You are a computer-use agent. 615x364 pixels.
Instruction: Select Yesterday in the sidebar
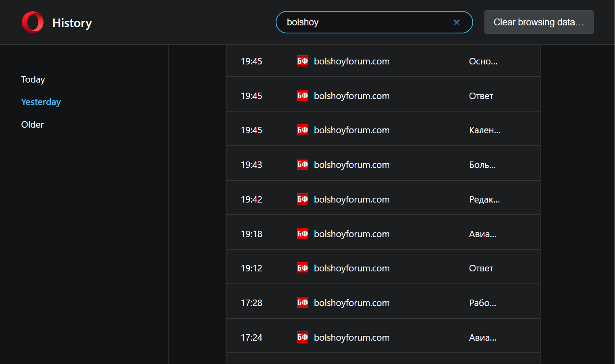click(41, 102)
